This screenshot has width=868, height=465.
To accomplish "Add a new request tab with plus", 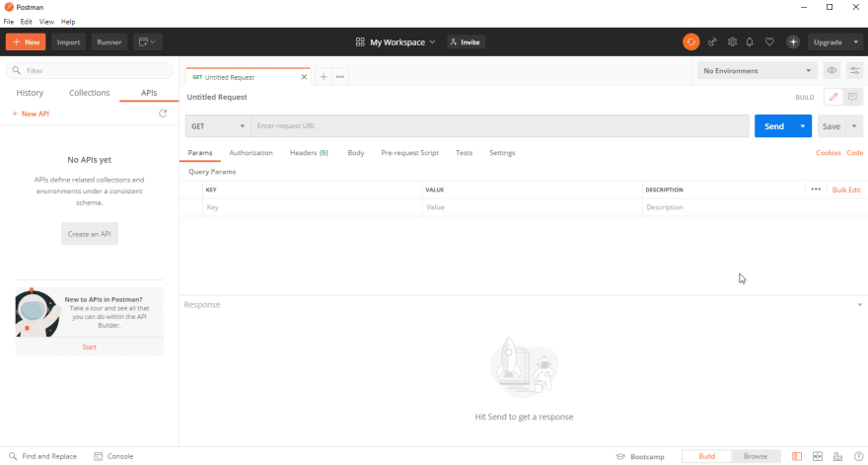I will [324, 77].
